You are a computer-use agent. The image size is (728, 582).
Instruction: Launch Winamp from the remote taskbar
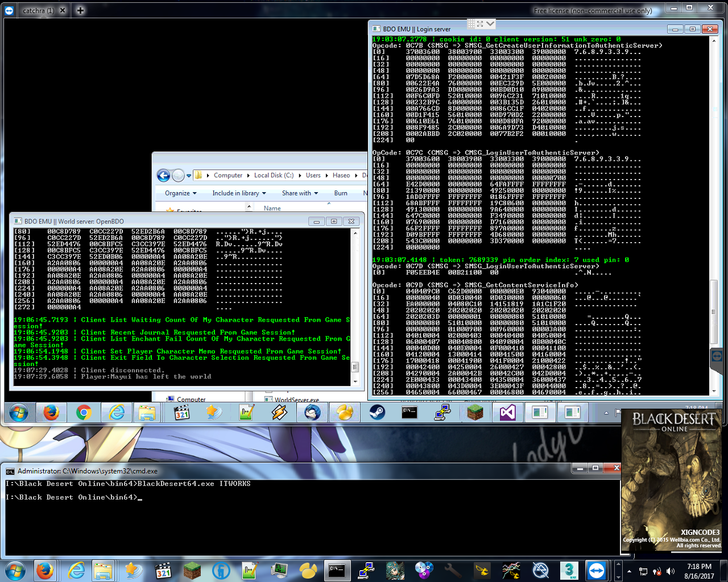(279, 413)
